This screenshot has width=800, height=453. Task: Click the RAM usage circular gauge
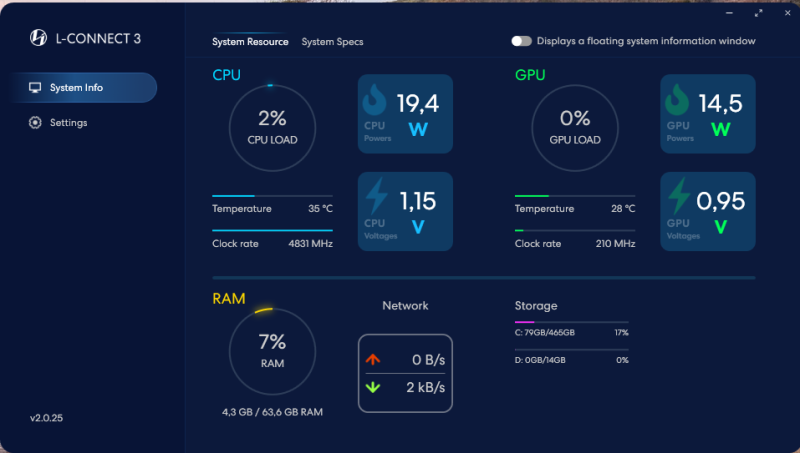(272, 350)
